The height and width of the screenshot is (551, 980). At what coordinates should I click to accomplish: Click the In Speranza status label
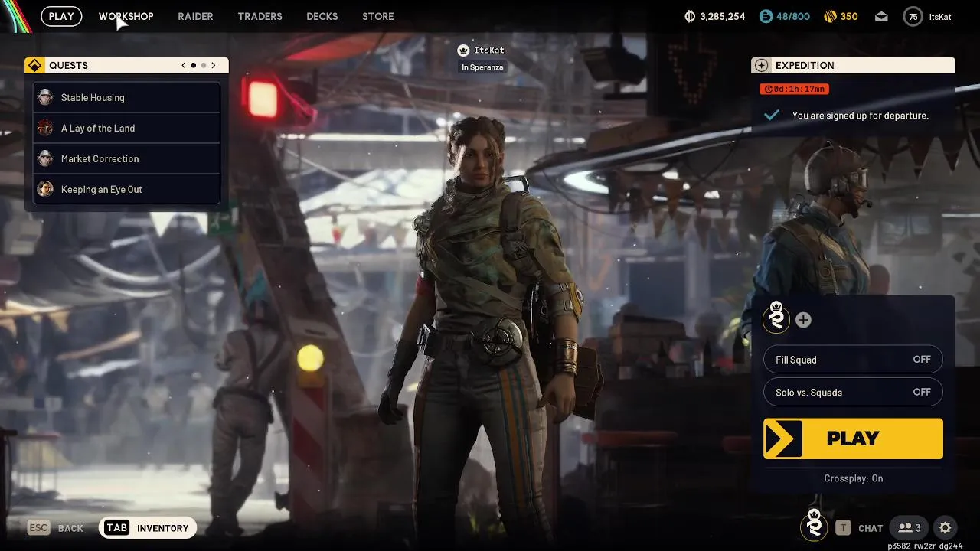click(482, 67)
